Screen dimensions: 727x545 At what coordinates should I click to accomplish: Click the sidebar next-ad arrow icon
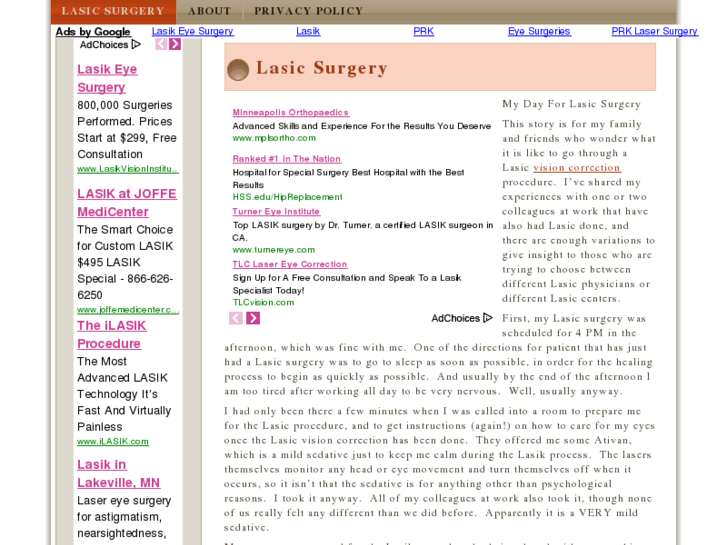point(175,44)
